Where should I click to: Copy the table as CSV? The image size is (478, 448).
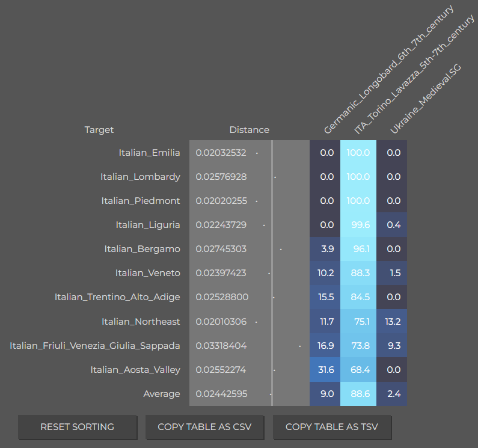point(204,426)
